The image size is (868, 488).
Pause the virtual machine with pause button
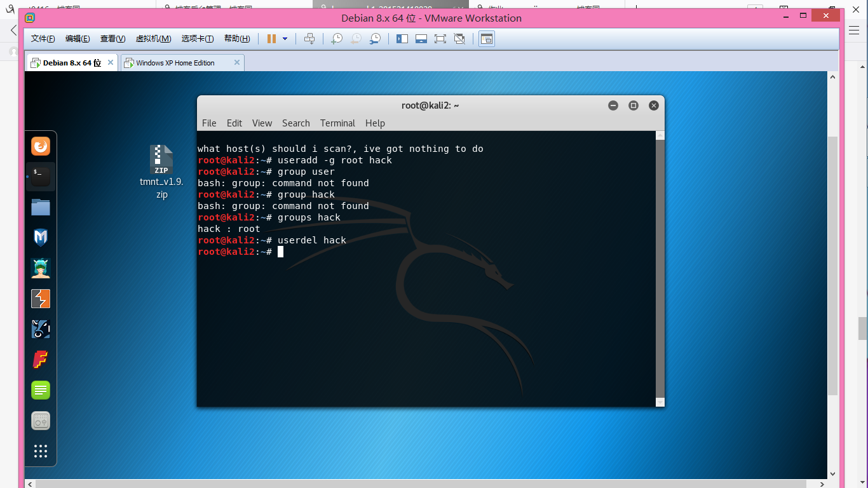pyautogui.click(x=271, y=39)
